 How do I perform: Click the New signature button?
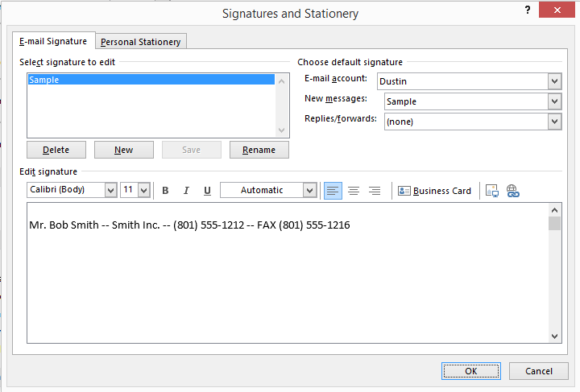coord(123,150)
